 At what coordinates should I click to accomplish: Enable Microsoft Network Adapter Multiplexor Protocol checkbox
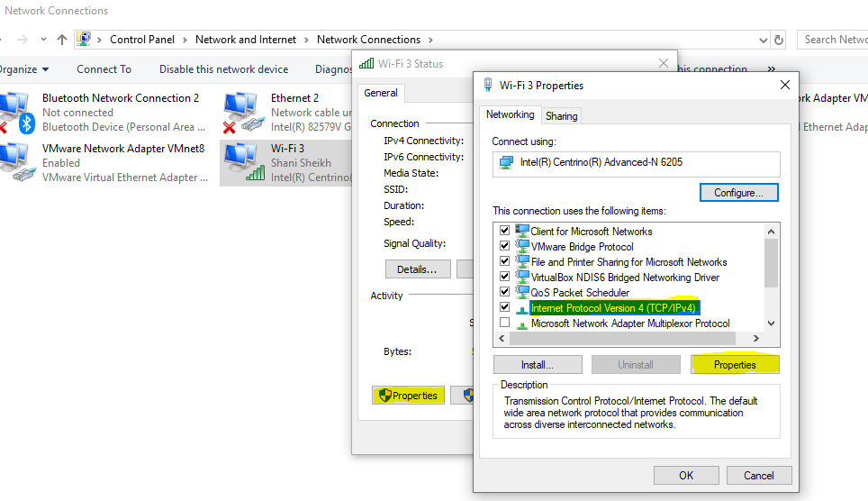[x=504, y=322]
